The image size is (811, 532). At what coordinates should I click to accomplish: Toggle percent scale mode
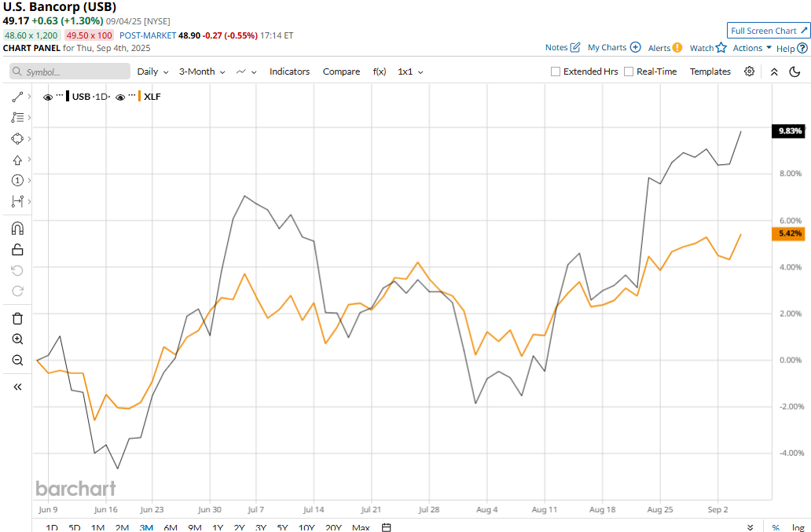776,527
